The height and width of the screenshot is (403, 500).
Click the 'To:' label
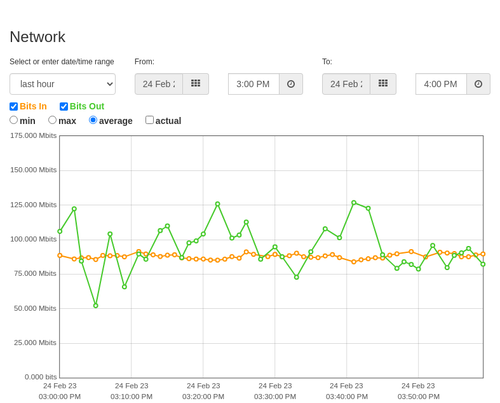[x=327, y=62]
